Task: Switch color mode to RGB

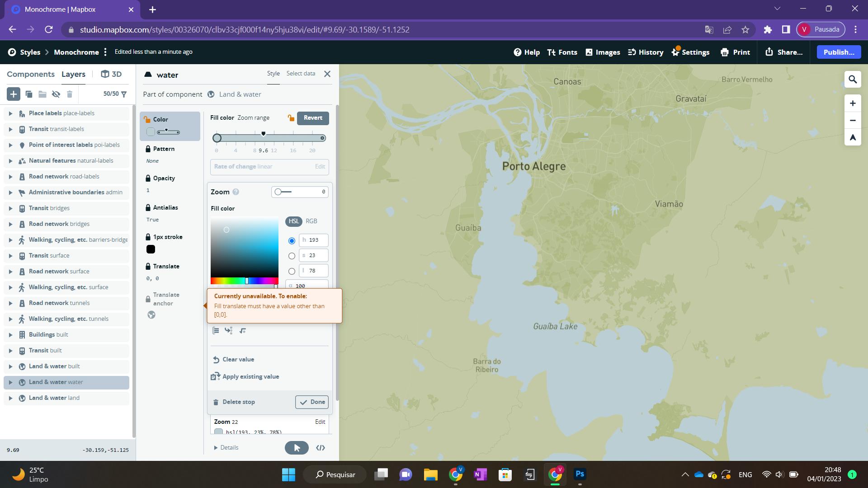Action: coord(311,221)
